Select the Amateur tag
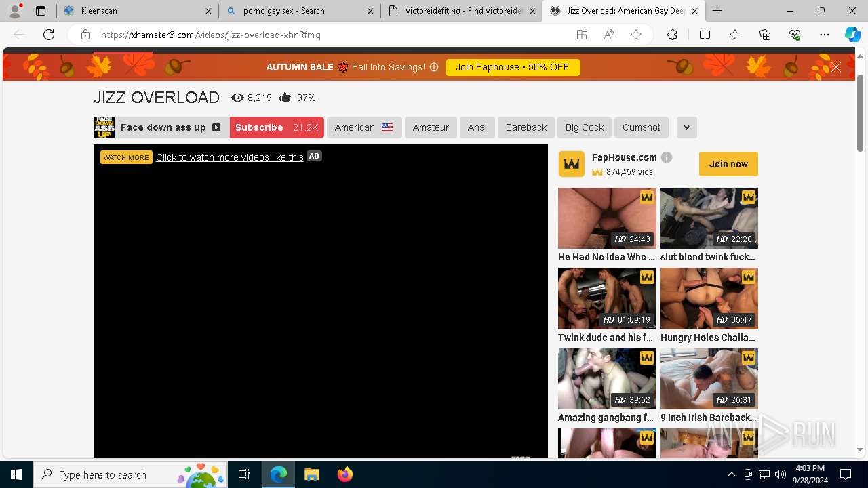Screen dimensions: 868x488 pos(431,127)
